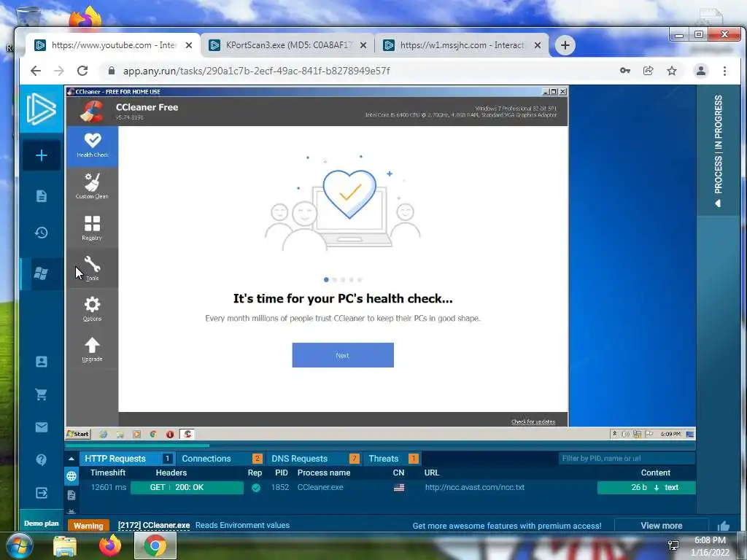Open the Chrome three-dot menu
Screen dimensions: 747x560
pos(724,71)
